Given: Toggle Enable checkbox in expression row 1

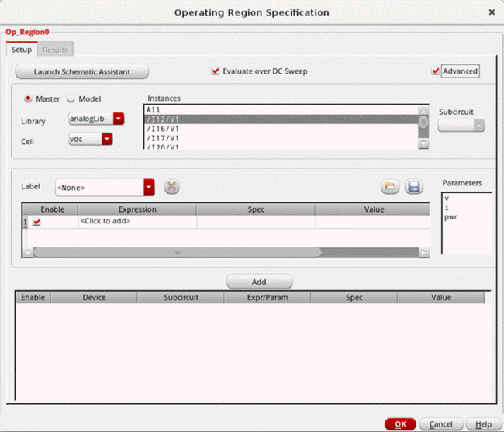Looking at the screenshot, I should [36, 222].
